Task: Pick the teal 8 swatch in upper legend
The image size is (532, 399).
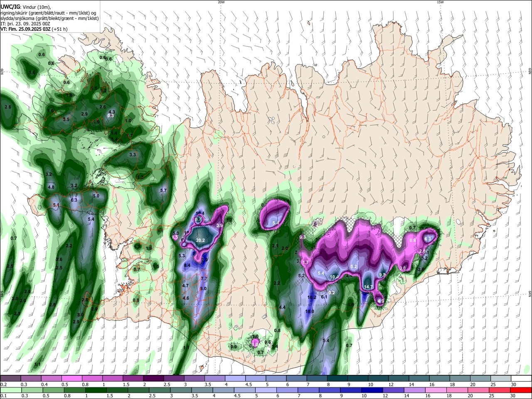Action: click(337, 378)
